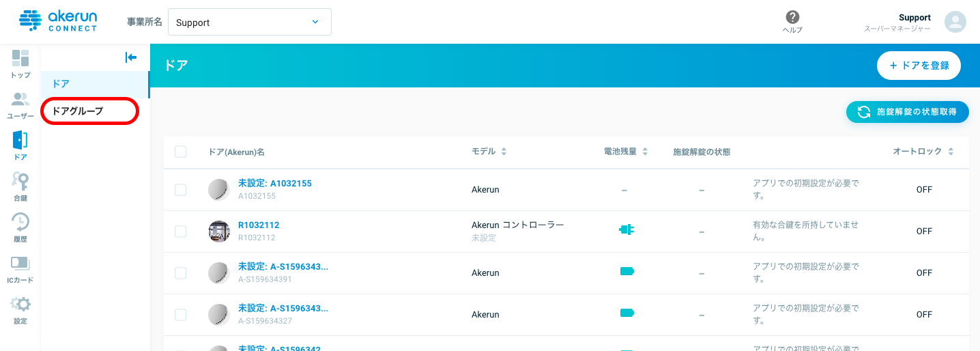The width and height of the screenshot is (980, 351).
Task: Open door link above A-S159634327
Action: coord(283,309)
